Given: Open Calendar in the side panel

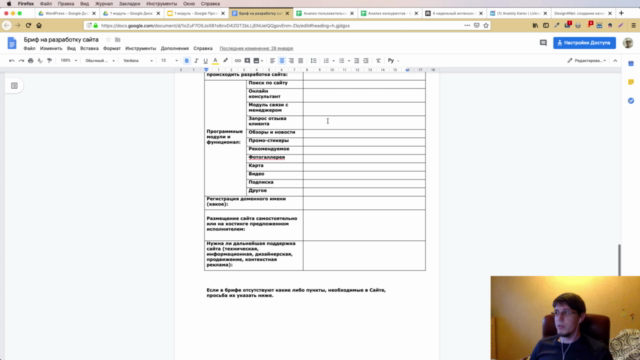Looking at the screenshot, I should (631, 64).
